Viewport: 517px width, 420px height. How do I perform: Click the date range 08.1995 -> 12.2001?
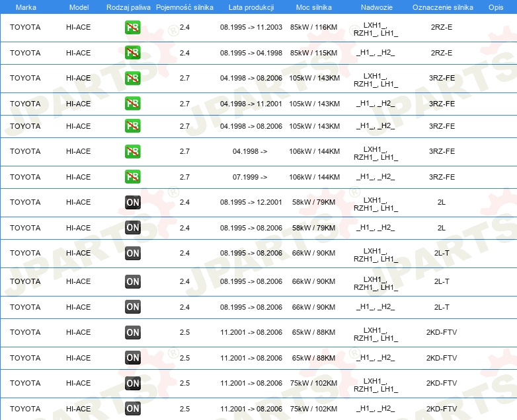pos(251,202)
